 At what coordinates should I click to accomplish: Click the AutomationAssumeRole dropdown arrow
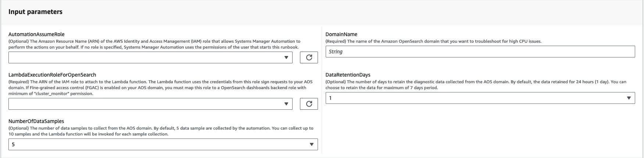(x=286, y=57)
